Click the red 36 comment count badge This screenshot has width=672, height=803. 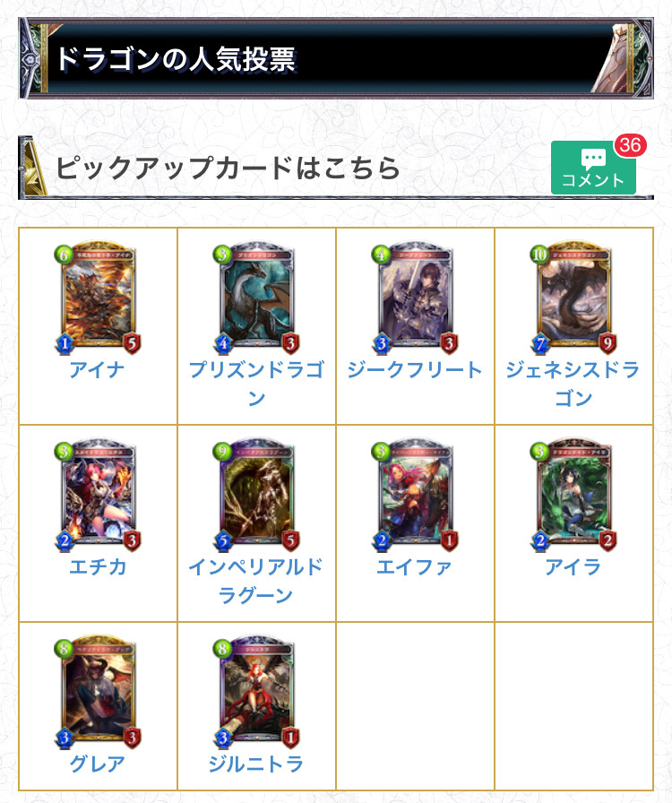[x=630, y=145]
